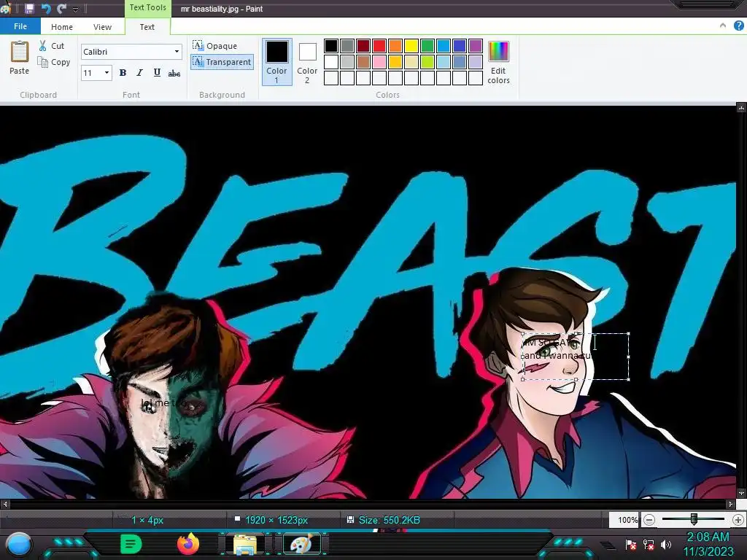This screenshot has width=747, height=560.
Task: Switch to the View ribbon tab
Action: point(102,27)
